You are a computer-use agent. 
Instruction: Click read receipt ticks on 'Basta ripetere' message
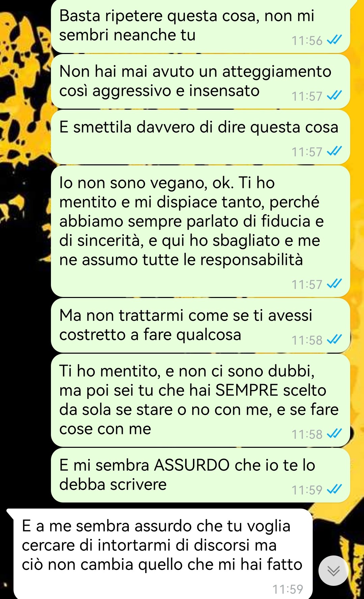pos(335,40)
